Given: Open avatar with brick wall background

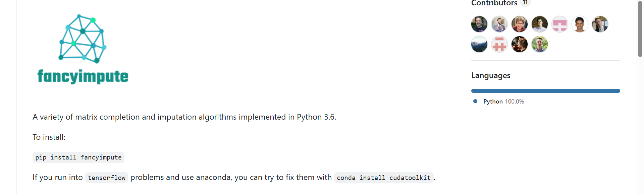Looking at the screenshot, I should pyautogui.click(x=540, y=24).
